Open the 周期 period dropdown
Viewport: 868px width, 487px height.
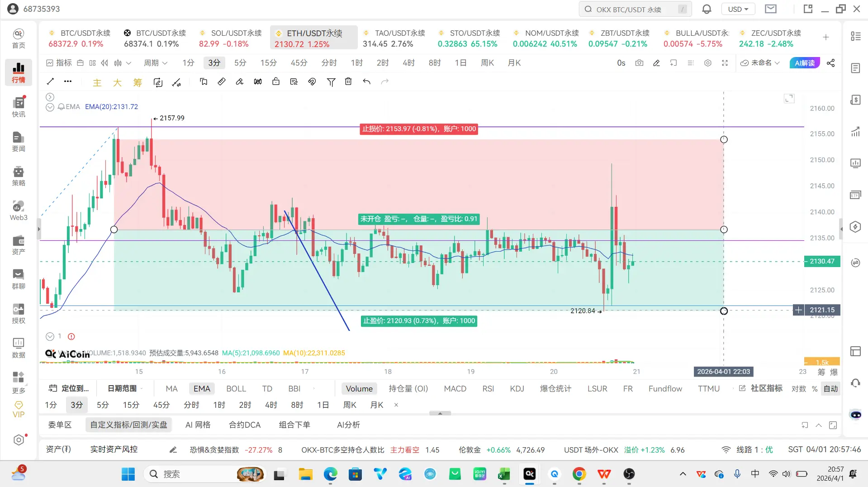[156, 63]
